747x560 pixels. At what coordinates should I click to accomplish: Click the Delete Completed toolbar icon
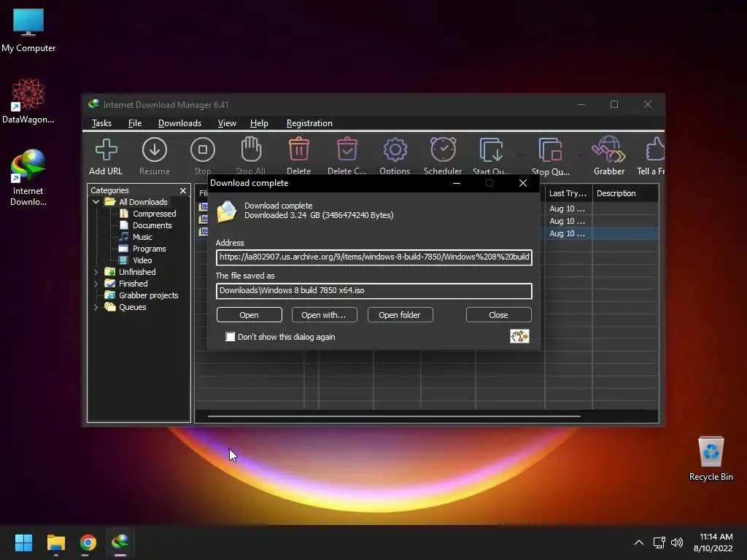click(347, 157)
